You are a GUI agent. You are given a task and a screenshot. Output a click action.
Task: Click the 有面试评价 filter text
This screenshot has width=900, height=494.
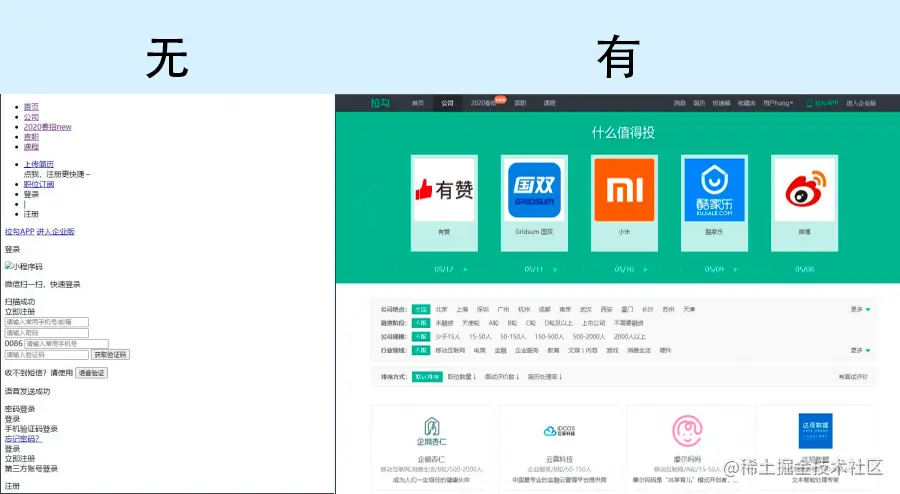853,377
